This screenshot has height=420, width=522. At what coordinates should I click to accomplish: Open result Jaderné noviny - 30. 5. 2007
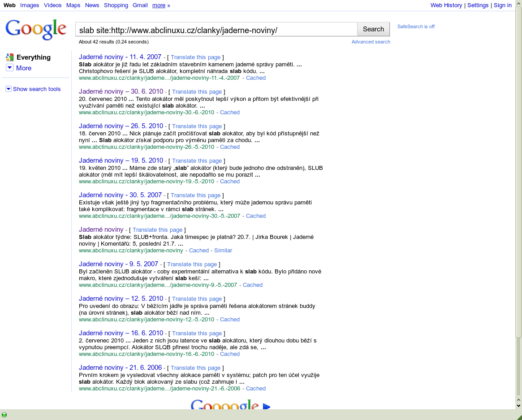pos(120,195)
